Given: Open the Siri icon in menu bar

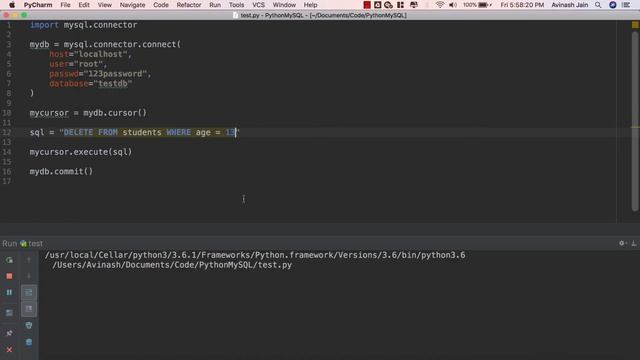Looking at the screenshot, I should [x=613, y=5].
